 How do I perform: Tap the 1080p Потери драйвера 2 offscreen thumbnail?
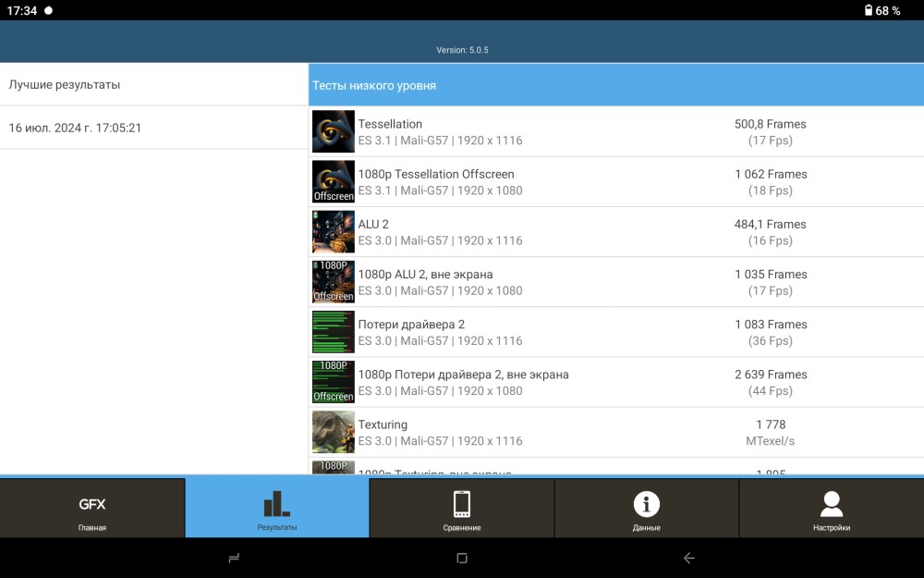pos(333,382)
